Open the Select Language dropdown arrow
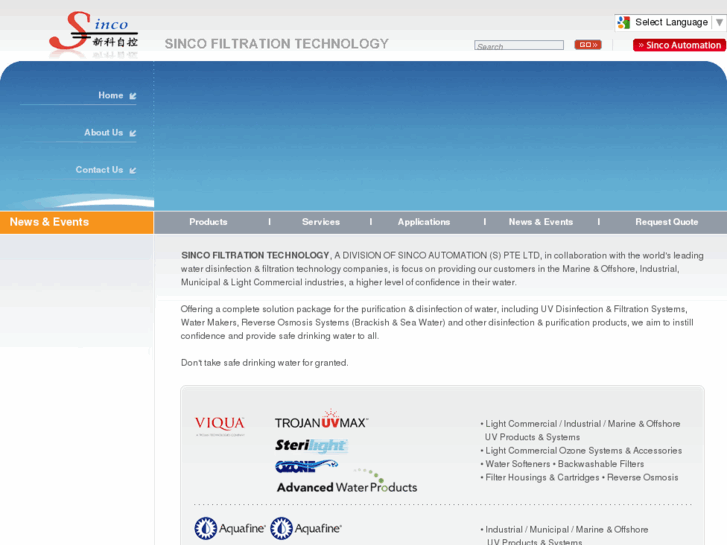Image resolution: width=727 pixels, height=545 pixels. pyautogui.click(x=719, y=22)
